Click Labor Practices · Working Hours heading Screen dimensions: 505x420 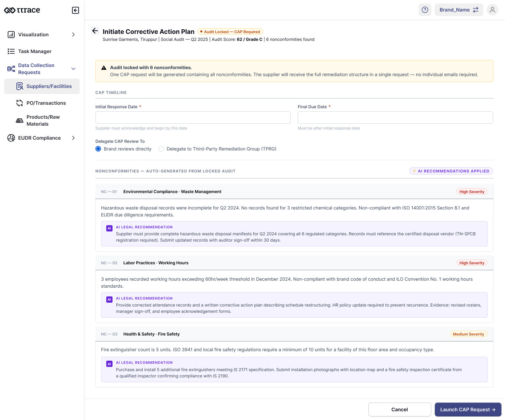pyautogui.click(x=156, y=263)
